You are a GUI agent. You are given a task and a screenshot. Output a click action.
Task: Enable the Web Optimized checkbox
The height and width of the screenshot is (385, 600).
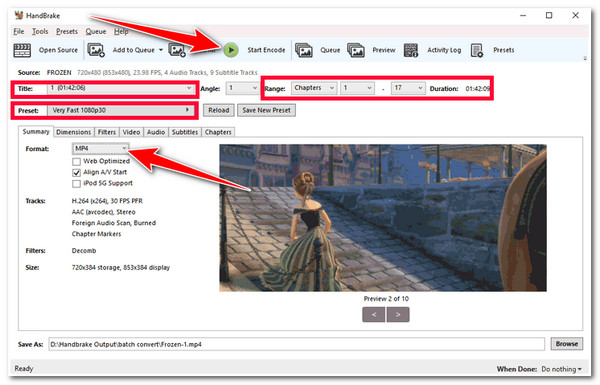click(77, 162)
